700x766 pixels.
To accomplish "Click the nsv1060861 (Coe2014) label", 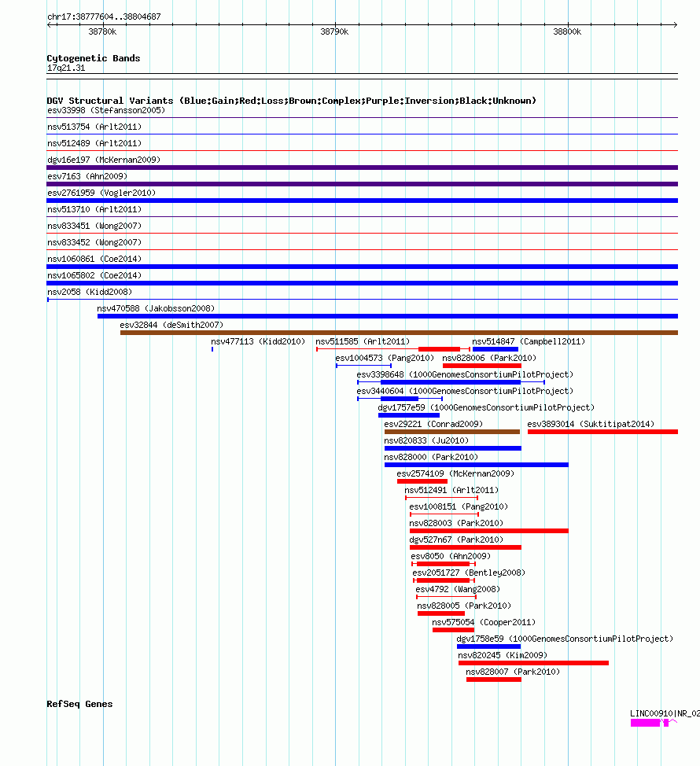I will 94,259.
